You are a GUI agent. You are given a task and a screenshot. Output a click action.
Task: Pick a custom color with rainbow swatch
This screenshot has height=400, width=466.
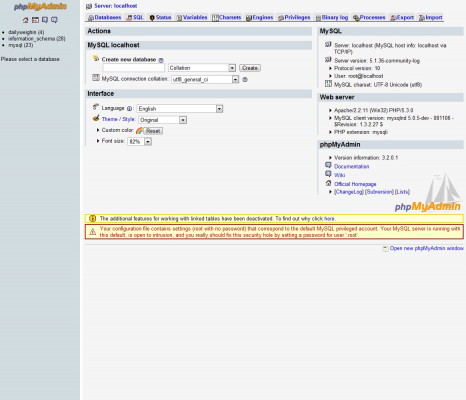139,131
